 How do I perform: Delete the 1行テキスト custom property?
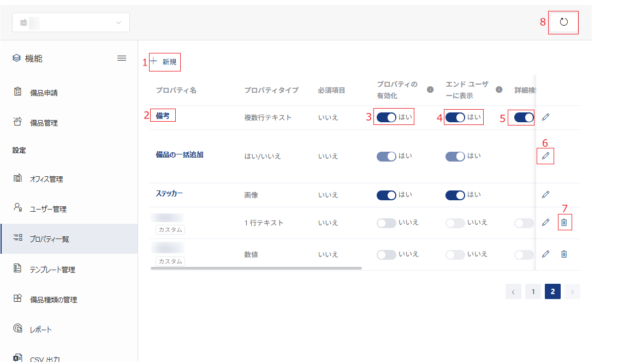564,223
